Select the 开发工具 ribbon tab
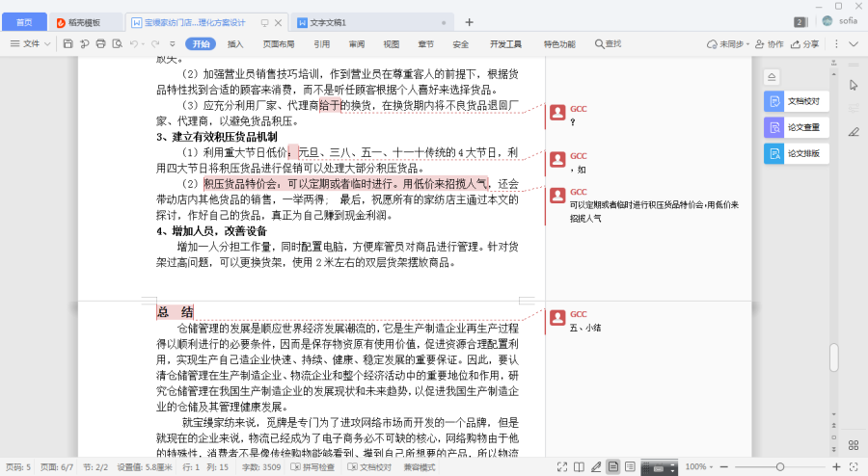 click(505, 43)
